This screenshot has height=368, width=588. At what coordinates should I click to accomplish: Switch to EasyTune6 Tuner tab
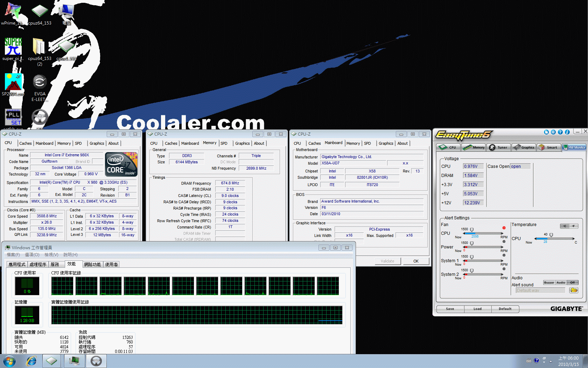(x=499, y=147)
